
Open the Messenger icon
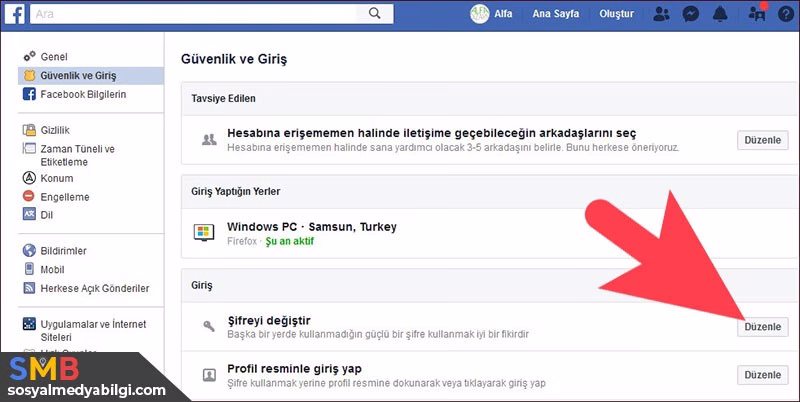coord(690,14)
